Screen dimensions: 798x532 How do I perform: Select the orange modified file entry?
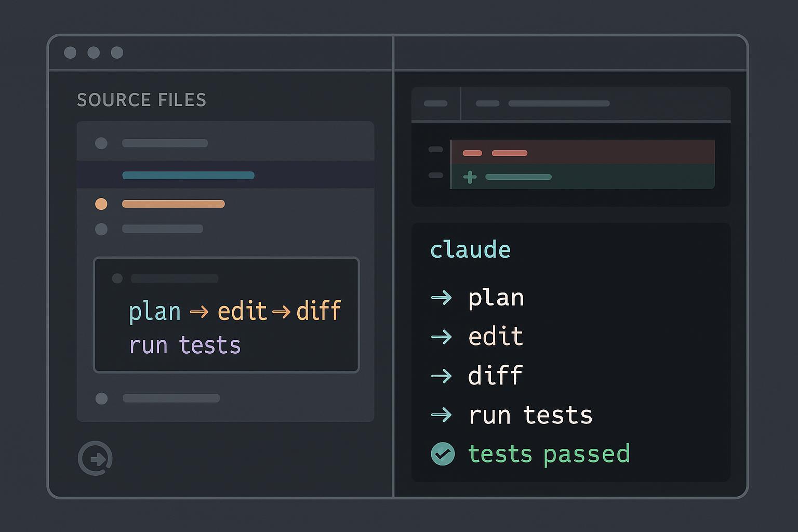[173, 204]
